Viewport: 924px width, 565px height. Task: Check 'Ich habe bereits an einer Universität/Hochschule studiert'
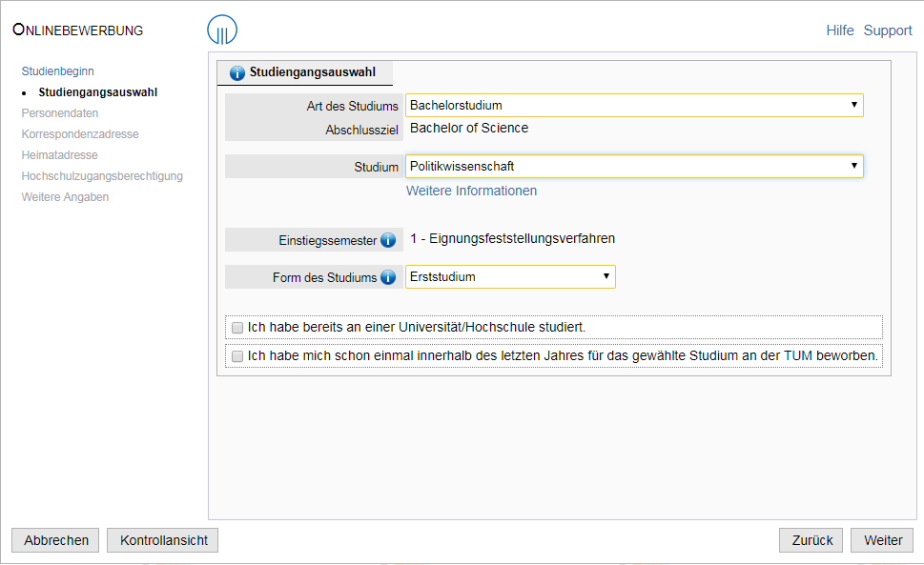click(x=237, y=328)
